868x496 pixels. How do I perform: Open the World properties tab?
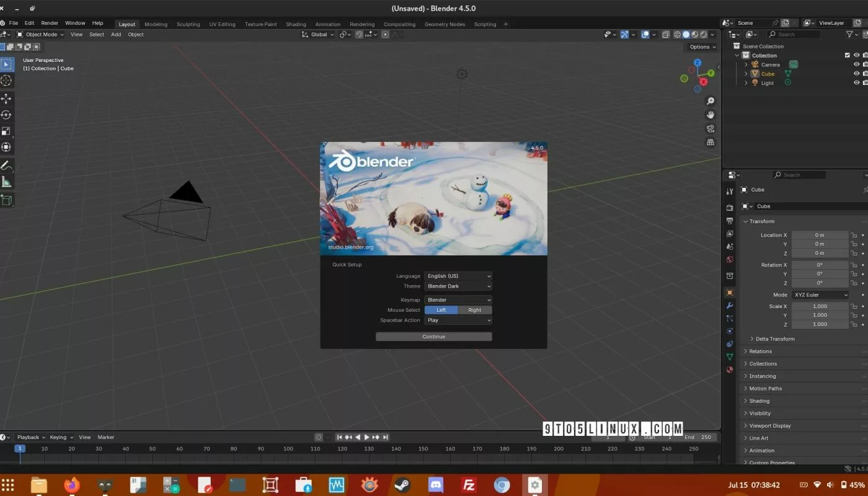[x=730, y=259]
